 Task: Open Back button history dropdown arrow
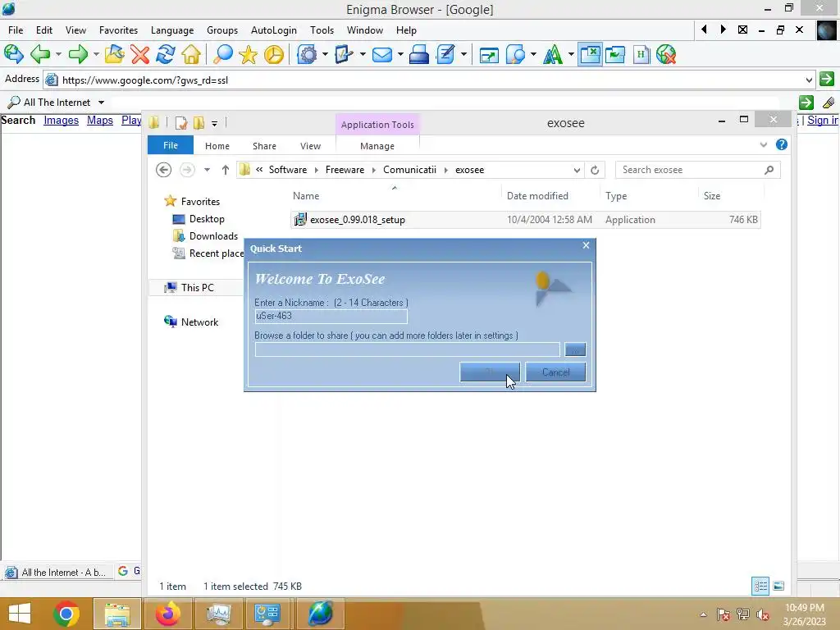tap(58, 54)
